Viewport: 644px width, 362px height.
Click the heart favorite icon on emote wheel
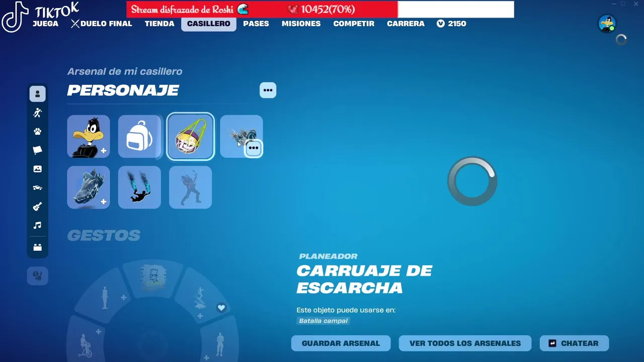click(x=221, y=308)
